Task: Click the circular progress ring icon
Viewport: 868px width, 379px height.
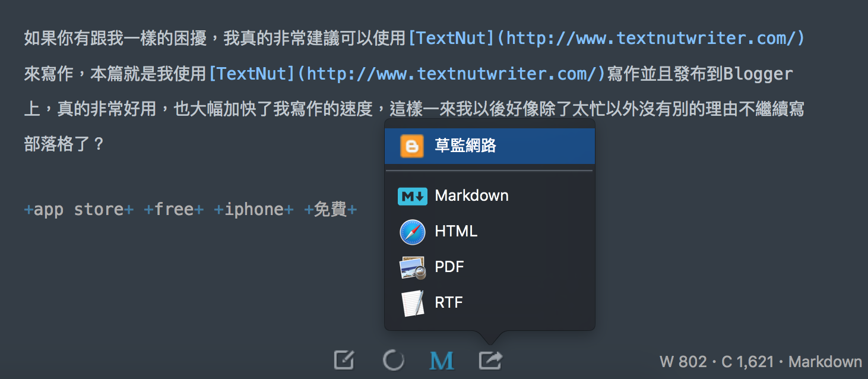Action: [x=393, y=359]
